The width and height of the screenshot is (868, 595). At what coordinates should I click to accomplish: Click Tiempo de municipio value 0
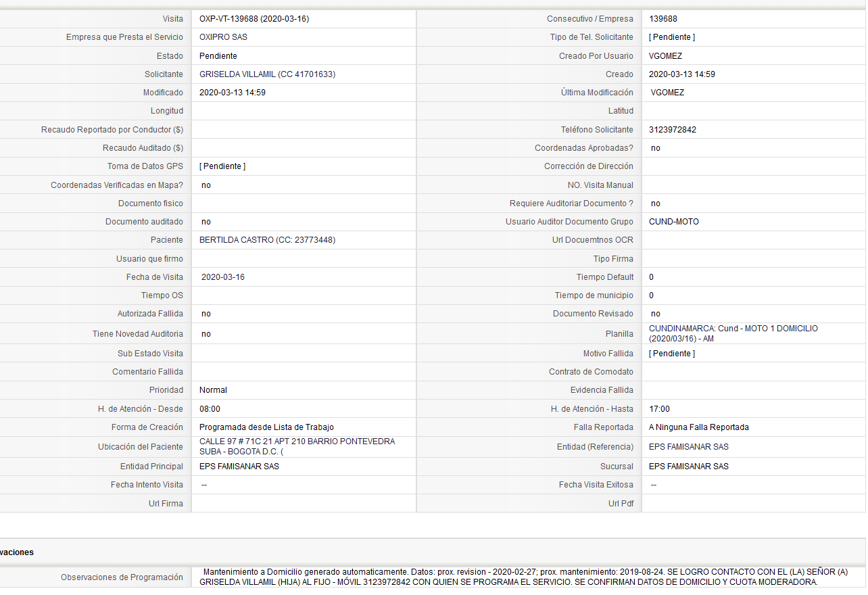click(651, 295)
